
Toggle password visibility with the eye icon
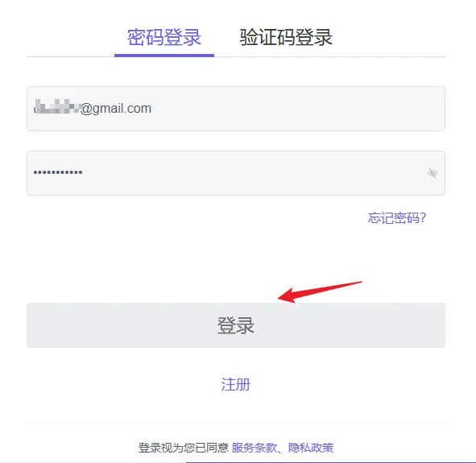[433, 173]
